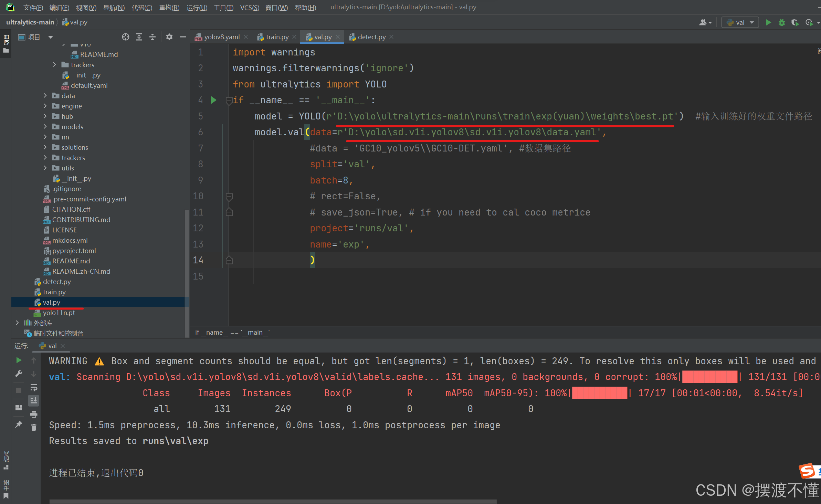Toggle scroll-to-end in Run console
This screenshot has width=821, height=504.
coord(34,401)
